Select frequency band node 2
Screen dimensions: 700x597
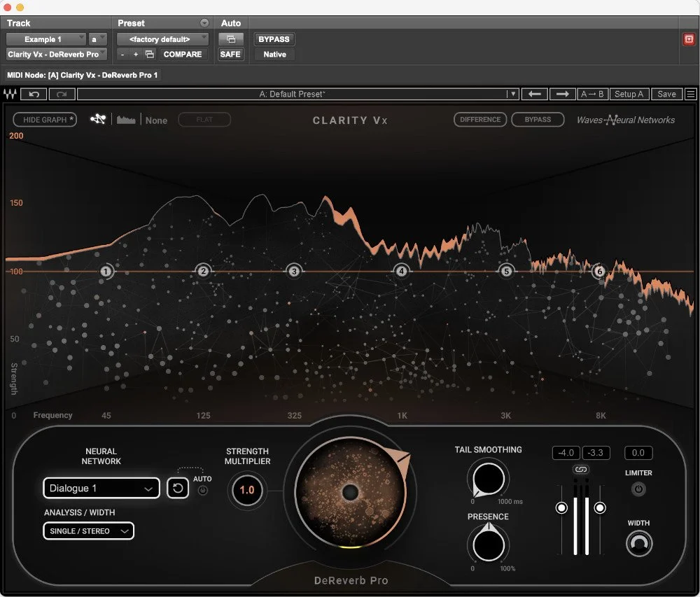tap(204, 271)
